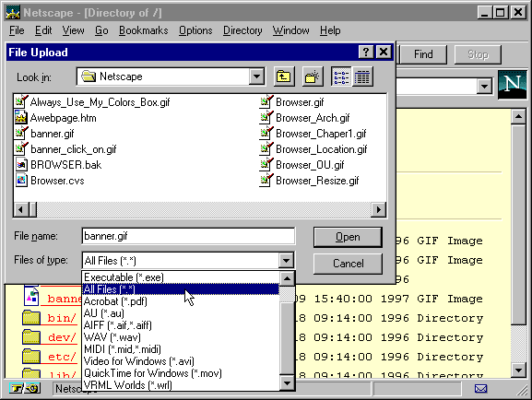Click the Stop toolbar button
The width and height of the screenshot is (532, 400).
(x=478, y=54)
